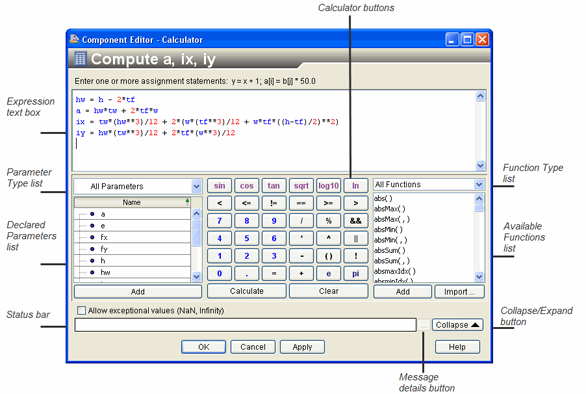Viewport: 586px width, 394px height.
Task: Insert the less-than operator
Action: coord(219,203)
